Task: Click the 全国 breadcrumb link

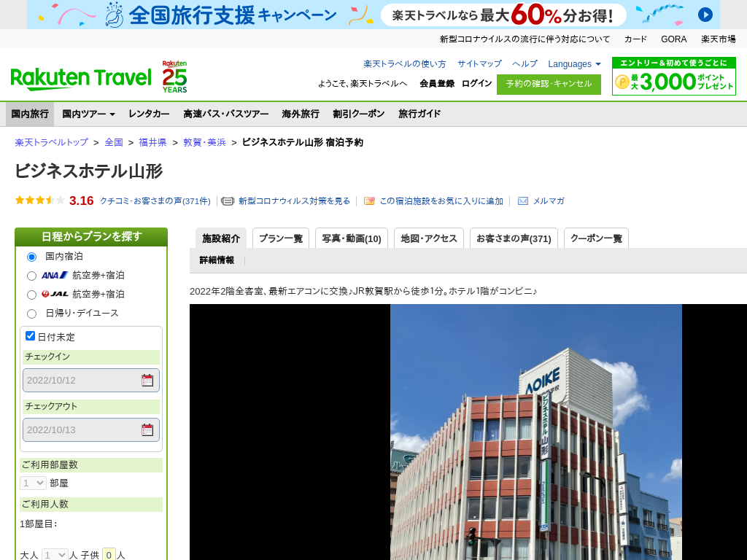Action: point(114,142)
